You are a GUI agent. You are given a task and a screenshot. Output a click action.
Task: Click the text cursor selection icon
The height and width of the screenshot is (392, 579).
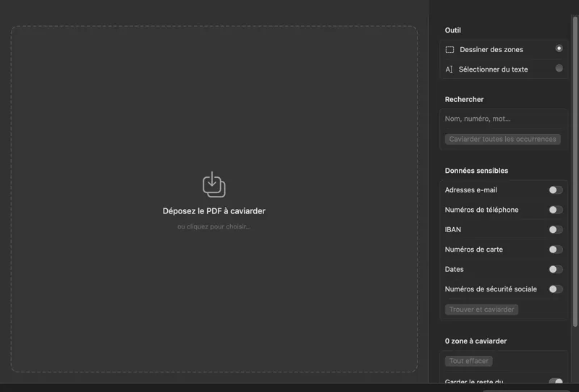[x=449, y=69]
